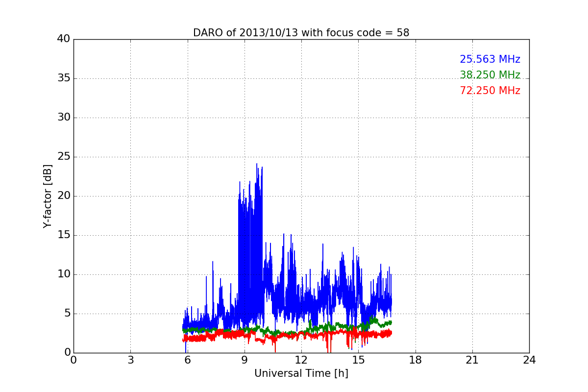This screenshot has width=588, height=392.
Task: Click the '35' tick label on Y axis
Action: point(64,78)
